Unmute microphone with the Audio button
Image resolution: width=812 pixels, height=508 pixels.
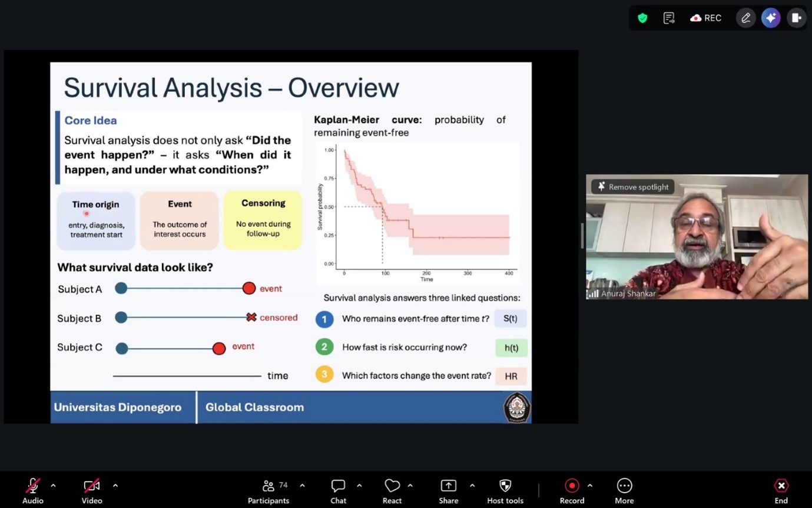click(x=33, y=490)
